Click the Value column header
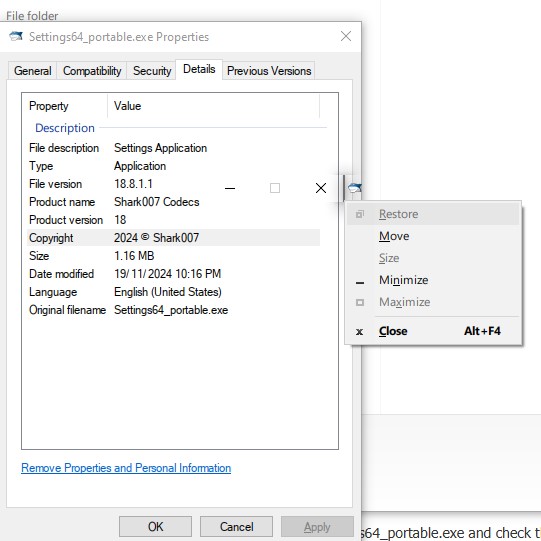The height and width of the screenshot is (541, 541). click(x=214, y=106)
